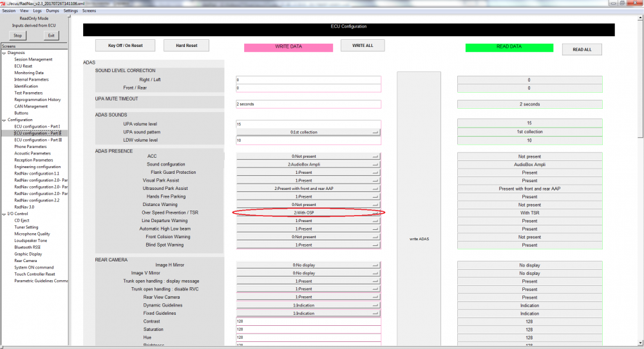The height and width of the screenshot is (349, 644).
Task: Select ECU Reset tree item
Action: point(23,66)
